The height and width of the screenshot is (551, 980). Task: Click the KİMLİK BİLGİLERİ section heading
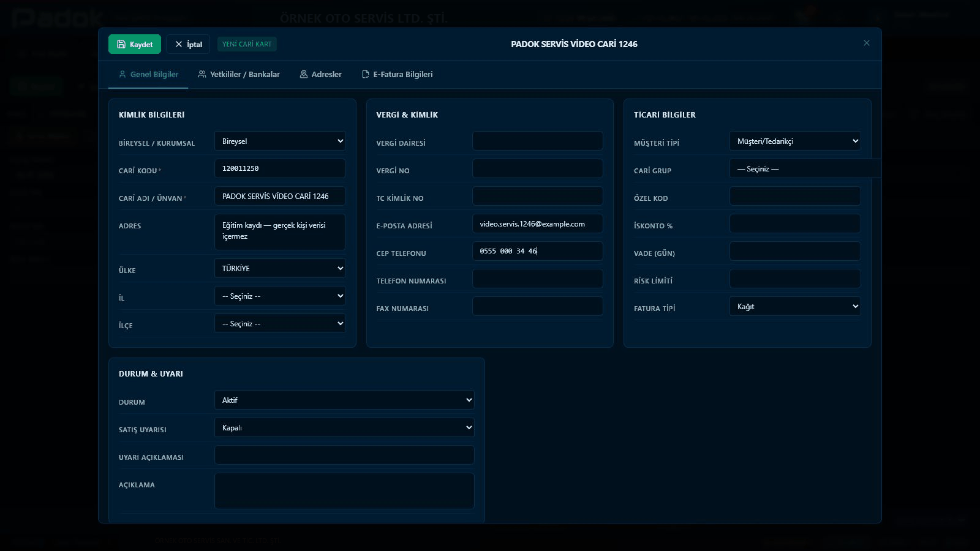(151, 114)
